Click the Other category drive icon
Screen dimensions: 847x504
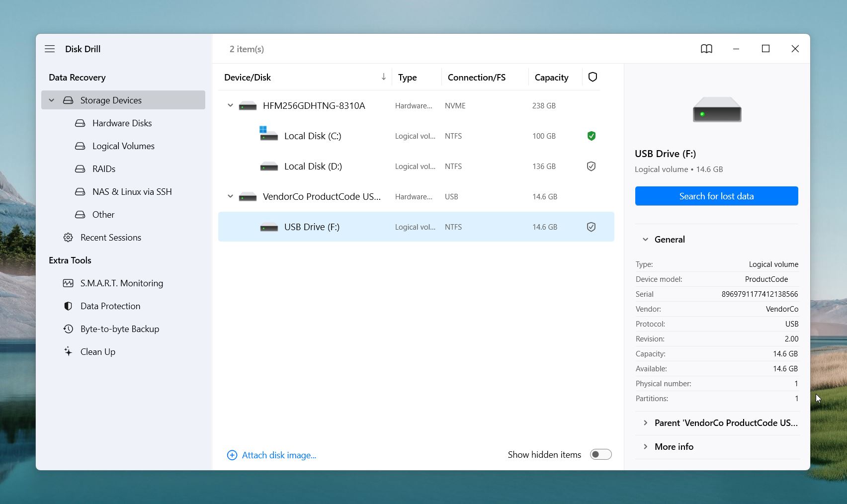coord(80,215)
